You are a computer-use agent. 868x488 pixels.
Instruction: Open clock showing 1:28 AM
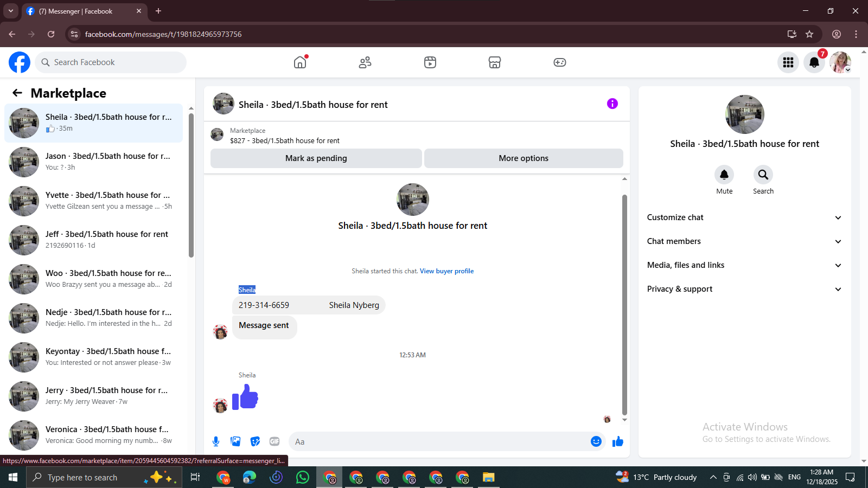tap(821, 477)
